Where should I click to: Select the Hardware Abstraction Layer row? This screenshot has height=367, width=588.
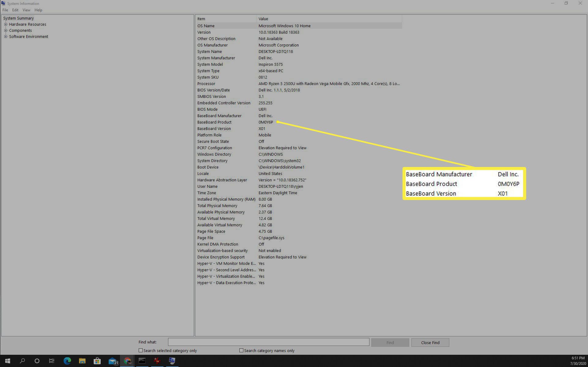[299, 180]
